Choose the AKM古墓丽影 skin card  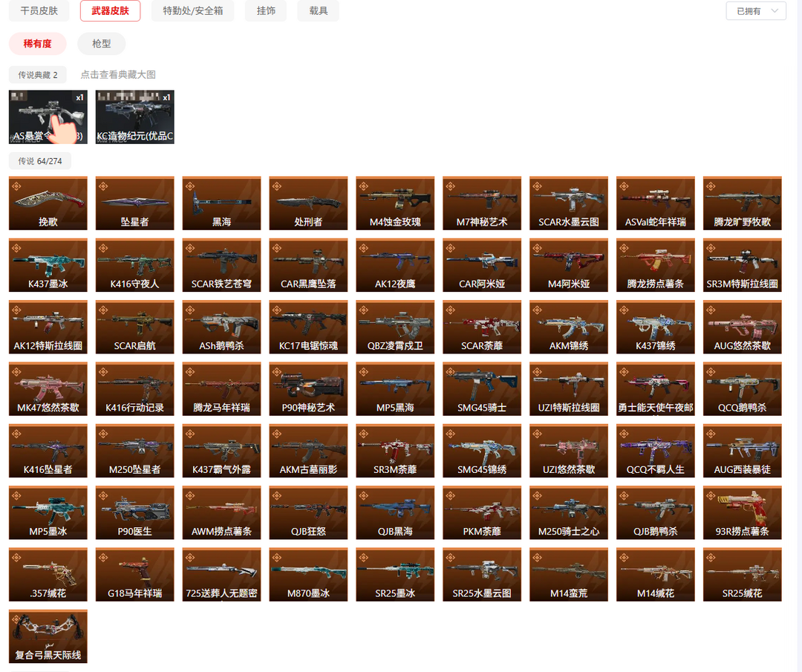308,451
